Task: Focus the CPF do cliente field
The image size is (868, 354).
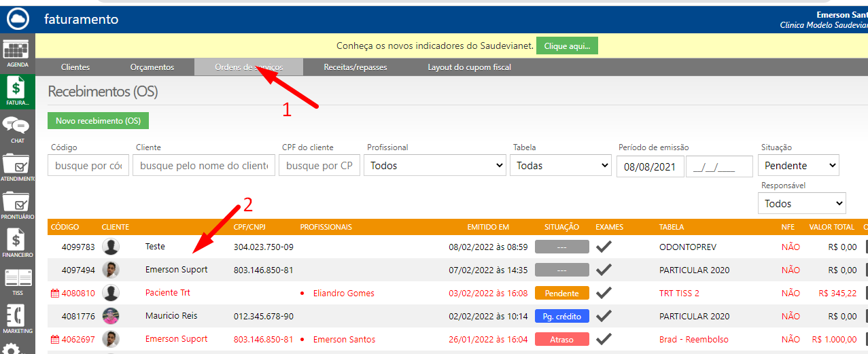Action: (319, 165)
